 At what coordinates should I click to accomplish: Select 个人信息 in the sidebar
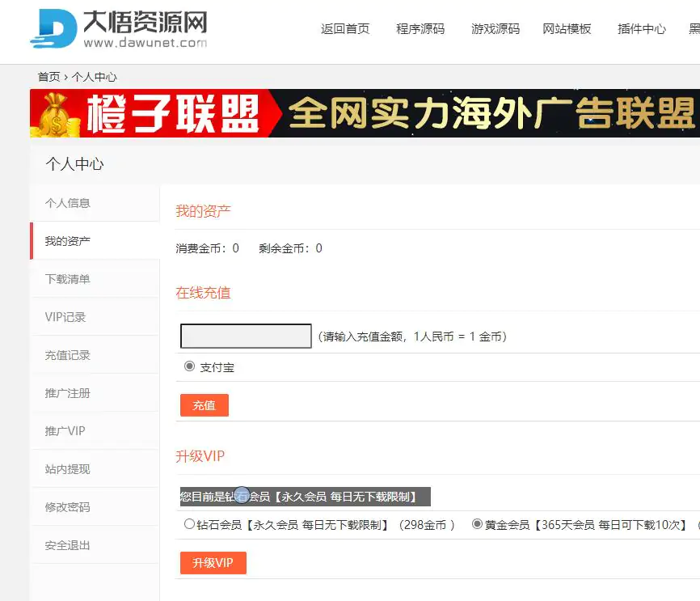pyautogui.click(x=95, y=203)
